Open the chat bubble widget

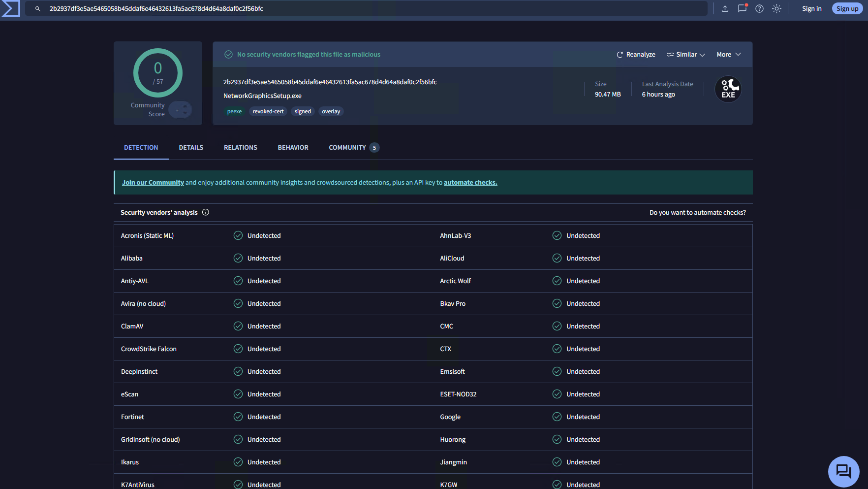coord(843,472)
